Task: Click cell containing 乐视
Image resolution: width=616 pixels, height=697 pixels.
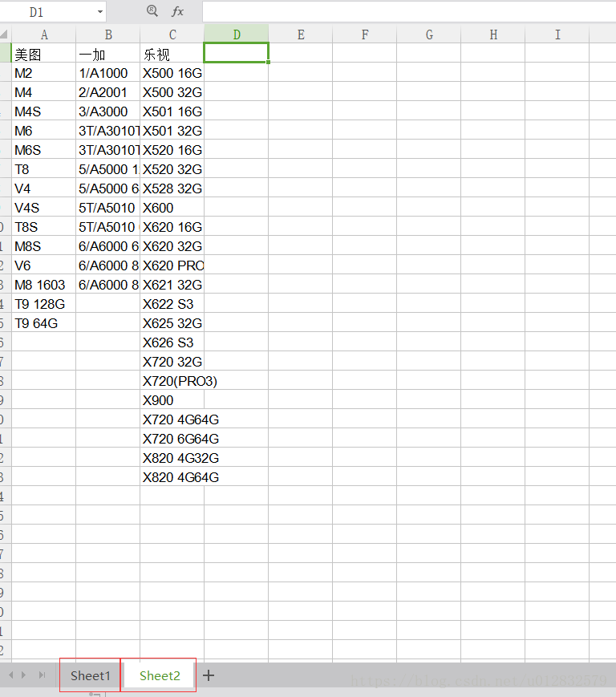Action: pos(172,53)
